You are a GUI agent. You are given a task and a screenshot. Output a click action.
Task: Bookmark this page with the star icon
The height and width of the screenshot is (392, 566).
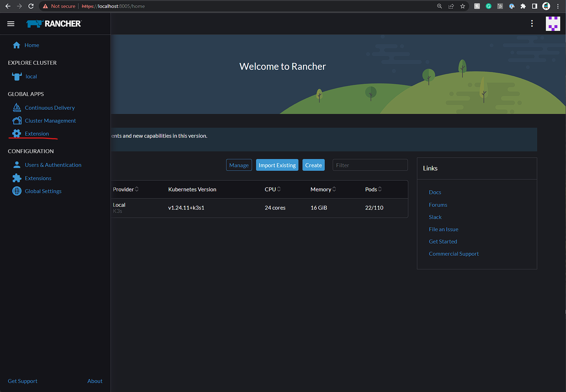[463, 6]
